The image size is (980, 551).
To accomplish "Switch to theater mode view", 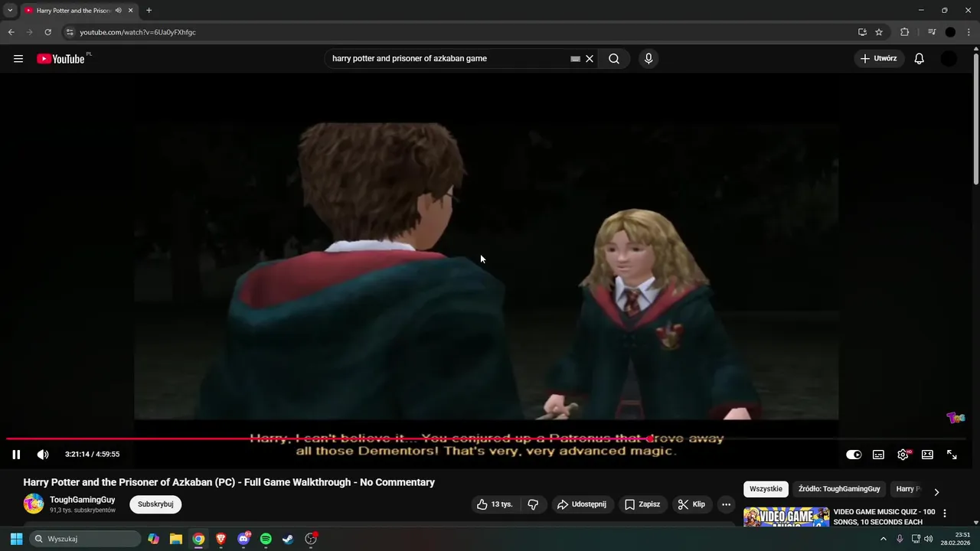I will pyautogui.click(x=927, y=455).
